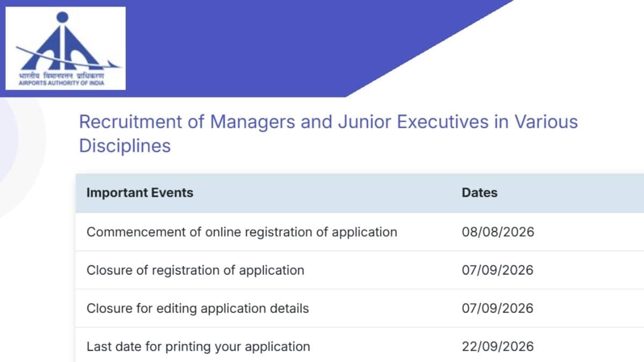Click the Airports Authority of India logo
The image size is (644, 362).
65,48
